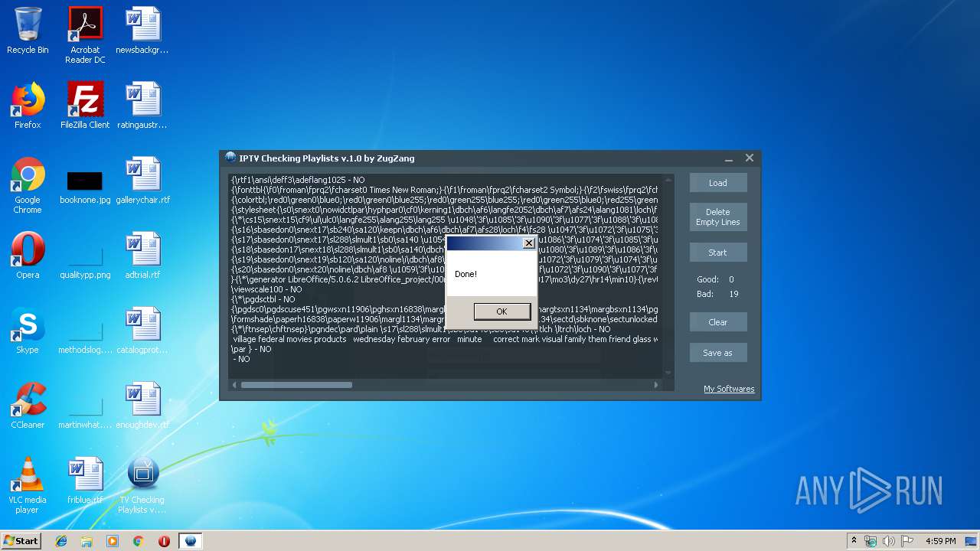Click the vertical scrollbar down arrow

[668, 373]
